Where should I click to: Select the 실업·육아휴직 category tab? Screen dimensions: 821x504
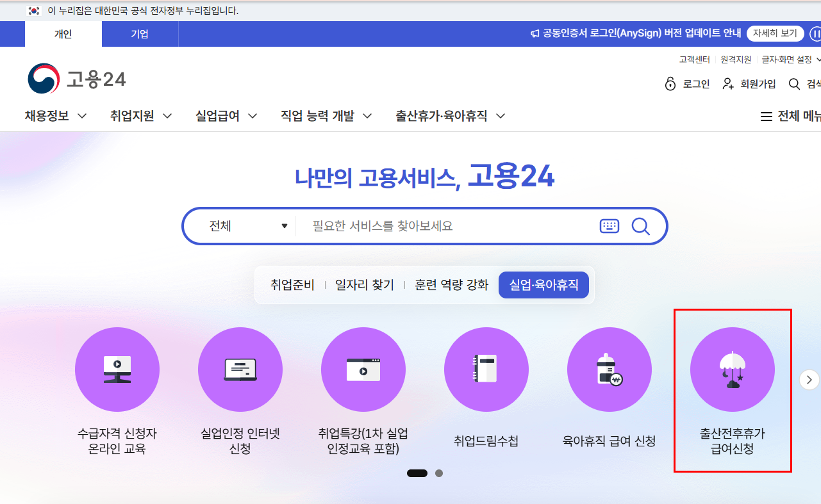tap(543, 285)
